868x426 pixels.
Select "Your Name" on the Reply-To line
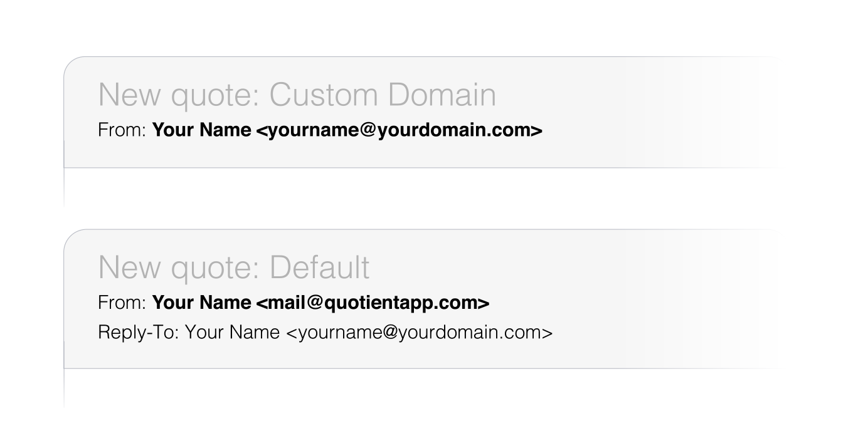coord(232,333)
